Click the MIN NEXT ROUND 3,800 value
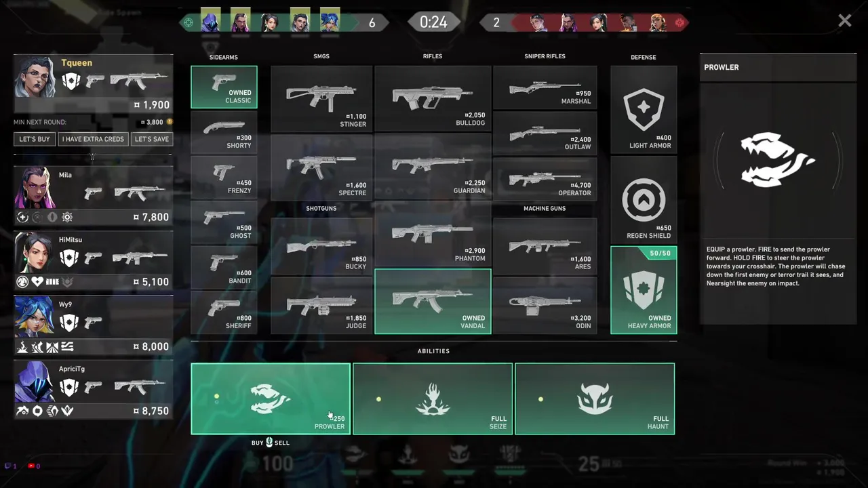The width and height of the screenshot is (868, 488). coord(152,122)
